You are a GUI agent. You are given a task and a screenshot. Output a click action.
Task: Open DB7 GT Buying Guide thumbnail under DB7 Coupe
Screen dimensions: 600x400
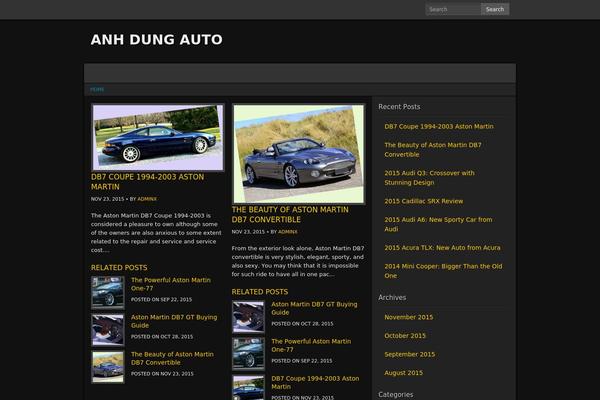(x=108, y=330)
